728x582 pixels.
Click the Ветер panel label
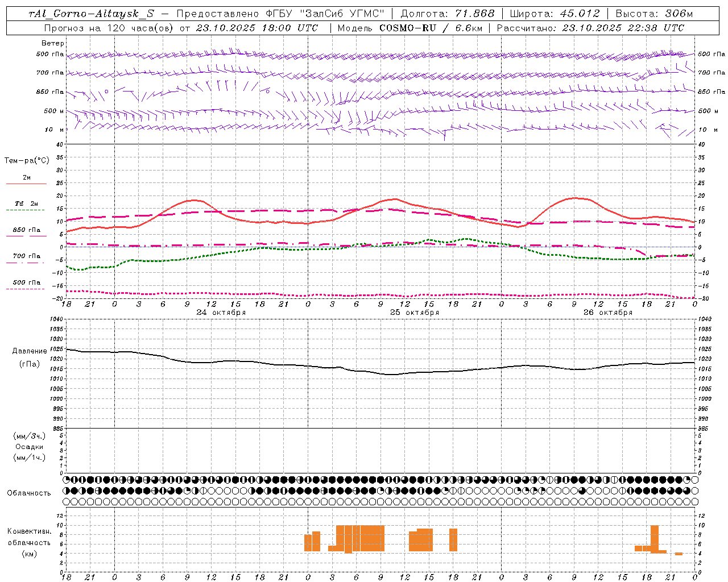tap(52, 43)
